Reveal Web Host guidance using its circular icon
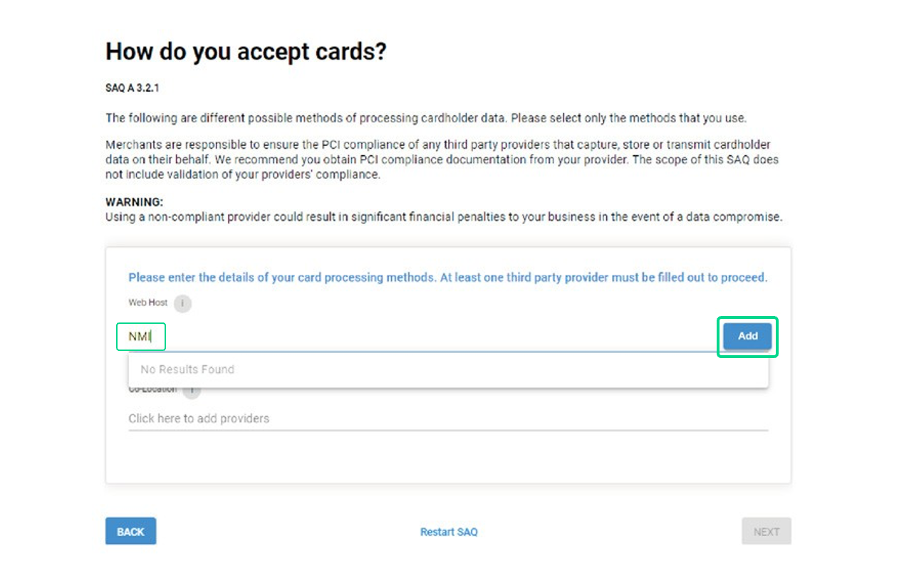The image size is (909, 588). (x=182, y=303)
